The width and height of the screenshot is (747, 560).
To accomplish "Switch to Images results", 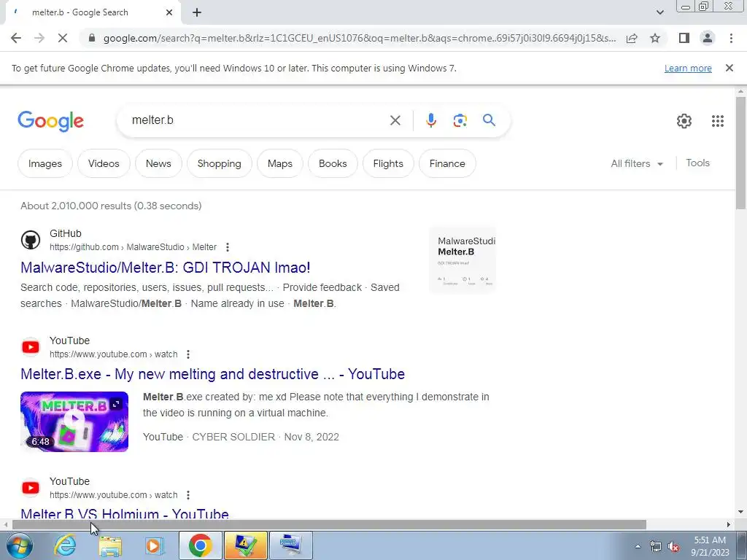I will 45,163.
